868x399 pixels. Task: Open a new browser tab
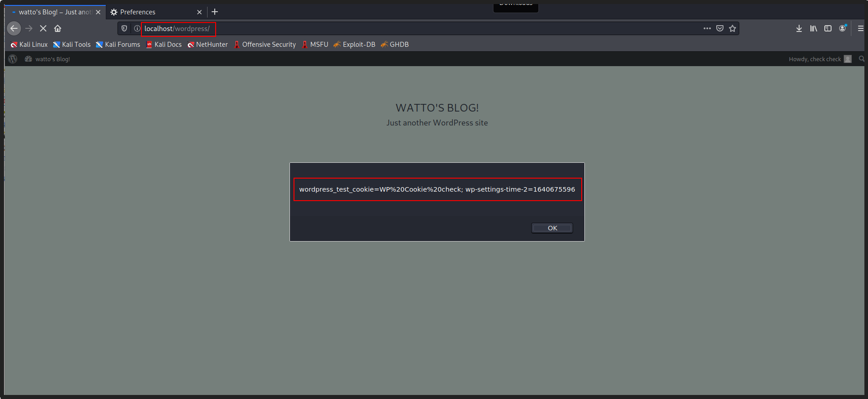(x=215, y=12)
